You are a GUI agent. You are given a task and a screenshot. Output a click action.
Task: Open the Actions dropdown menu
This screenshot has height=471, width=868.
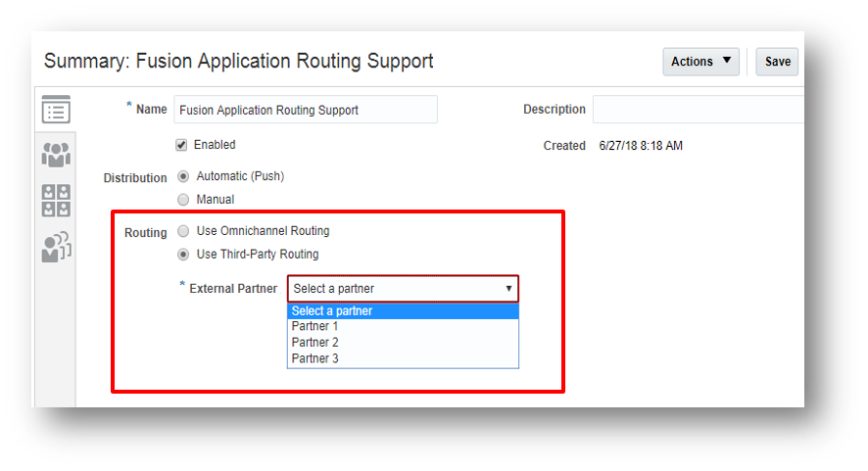click(x=700, y=62)
